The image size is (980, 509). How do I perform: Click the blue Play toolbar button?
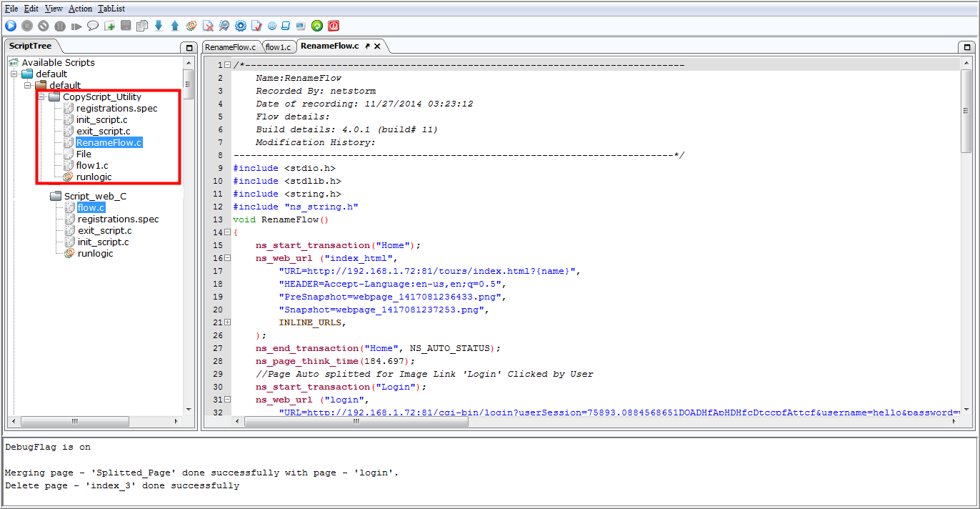click(11, 26)
